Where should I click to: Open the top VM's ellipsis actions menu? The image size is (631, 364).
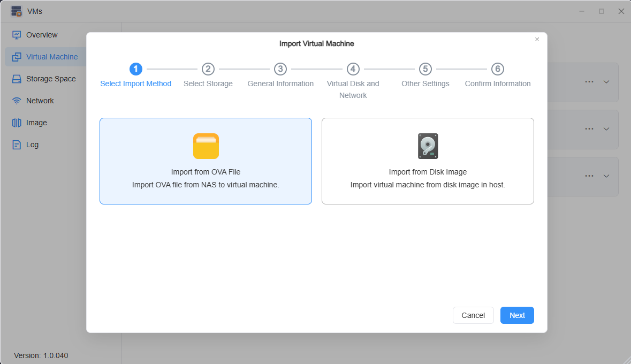589,82
